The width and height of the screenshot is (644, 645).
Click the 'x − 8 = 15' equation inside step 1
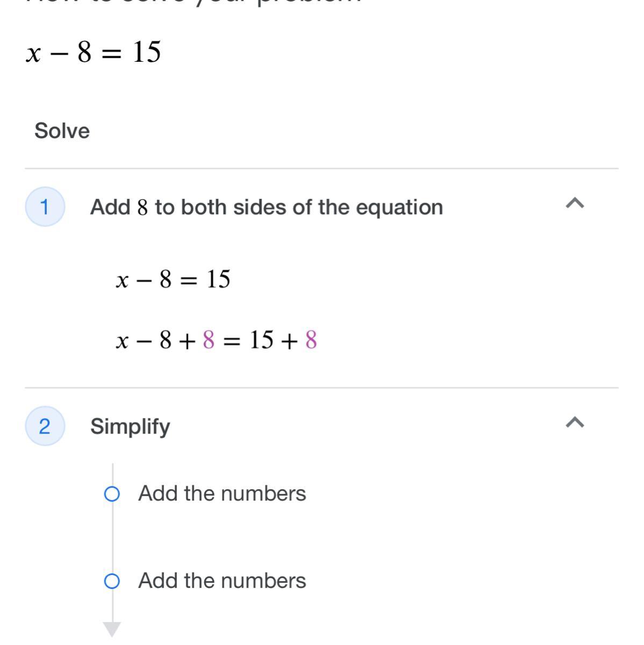coord(173,279)
